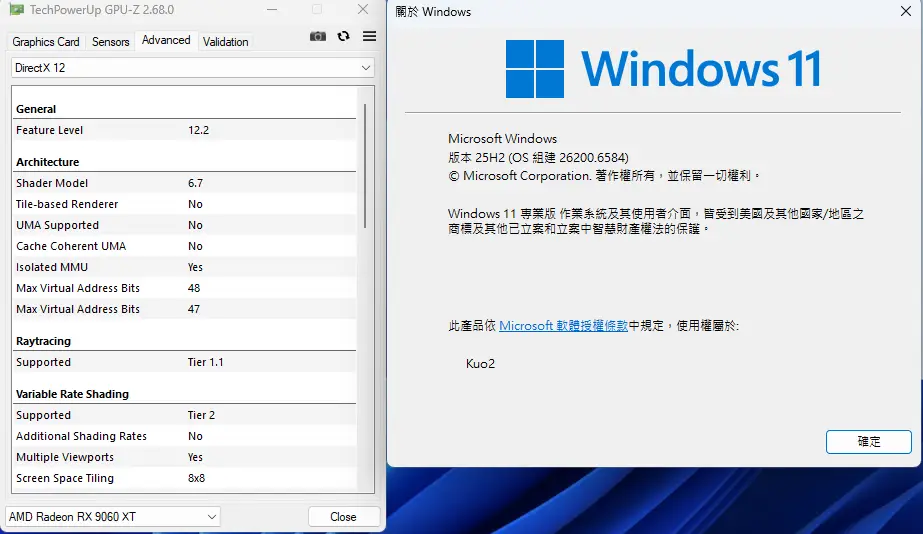Click the vertical scrollbar in Advanced list
Viewport: 923px width, 534px height.
click(364, 160)
